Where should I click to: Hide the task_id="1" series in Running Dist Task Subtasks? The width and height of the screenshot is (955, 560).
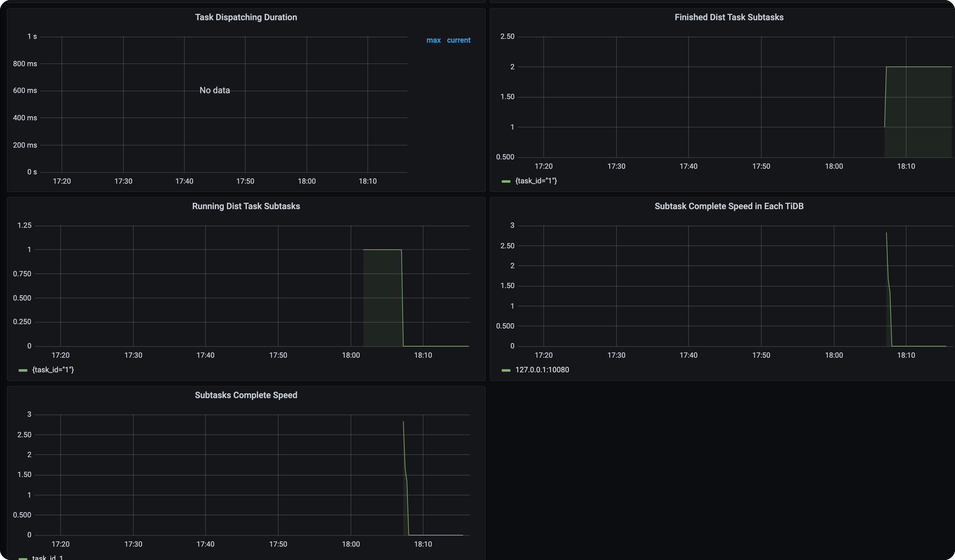tap(53, 370)
